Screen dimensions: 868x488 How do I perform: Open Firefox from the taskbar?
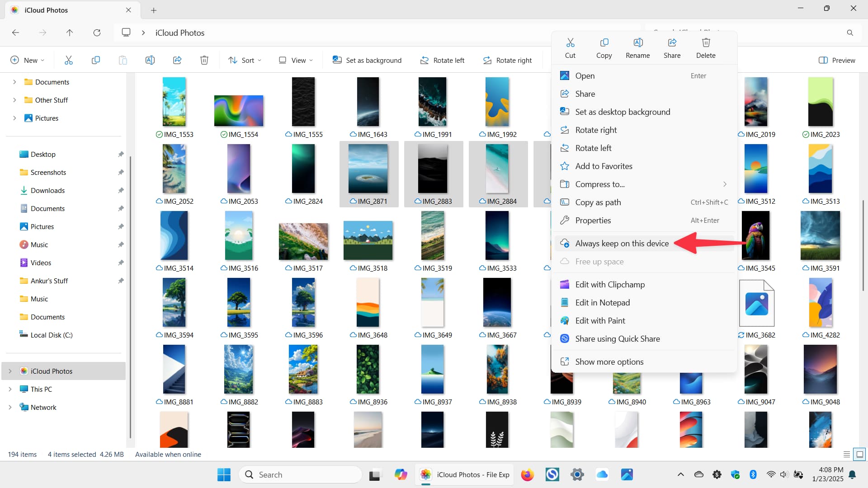point(527,474)
